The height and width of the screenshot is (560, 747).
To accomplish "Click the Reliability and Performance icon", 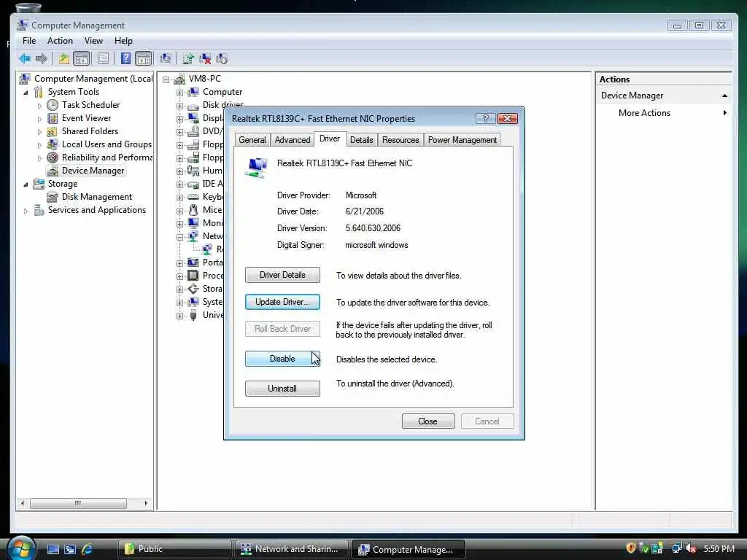I will coord(53,157).
